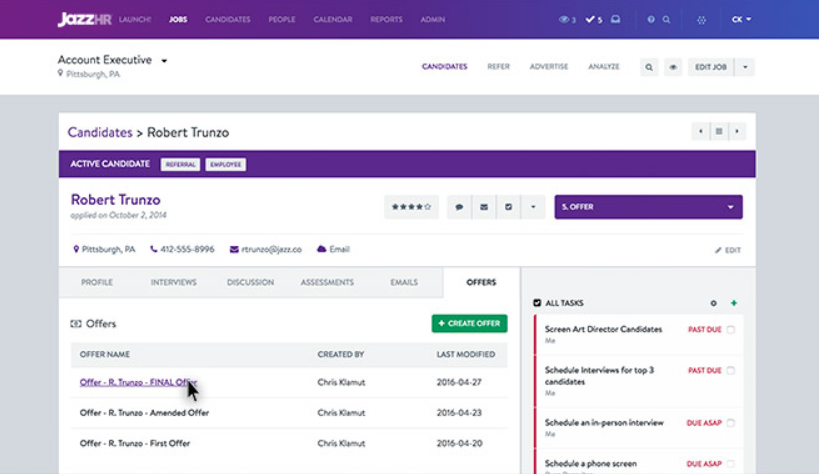
Task: Open the Admin menu
Action: coord(433,19)
